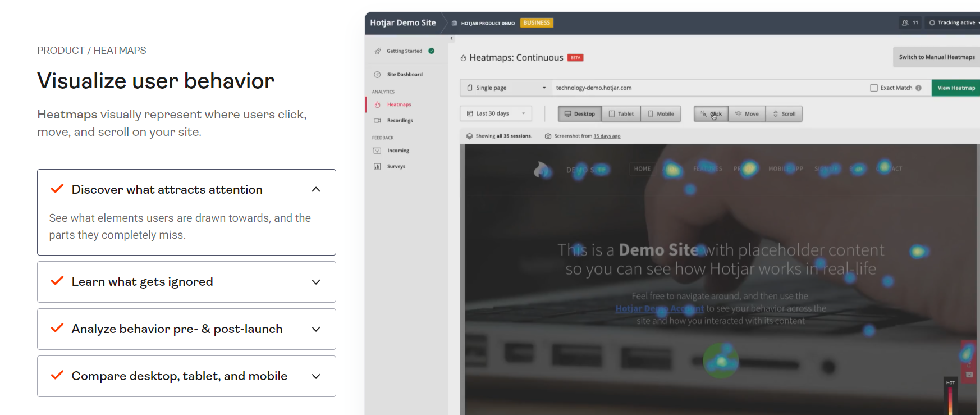Image resolution: width=980 pixels, height=415 pixels.
Task: Select the Click heatmap type
Action: [711, 114]
